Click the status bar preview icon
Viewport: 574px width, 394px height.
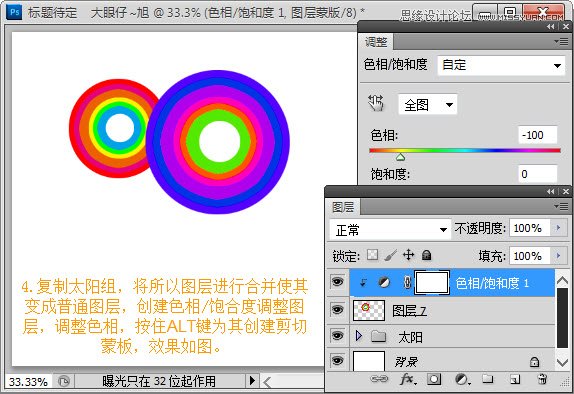pos(64,382)
